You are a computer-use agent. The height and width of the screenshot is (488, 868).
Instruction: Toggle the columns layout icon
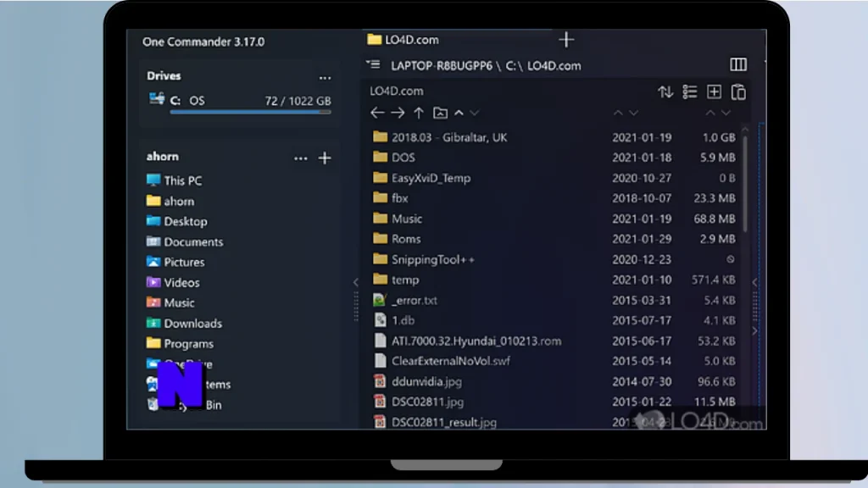click(x=738, y=64)
